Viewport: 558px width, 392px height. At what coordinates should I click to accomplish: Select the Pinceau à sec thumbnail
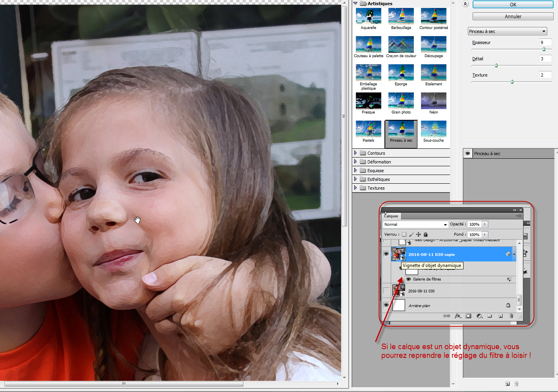point(401,129)
